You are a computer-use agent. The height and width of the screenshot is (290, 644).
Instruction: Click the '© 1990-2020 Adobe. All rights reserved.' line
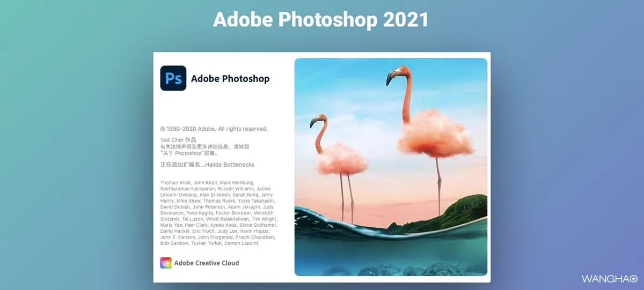[x=214, y=129]
